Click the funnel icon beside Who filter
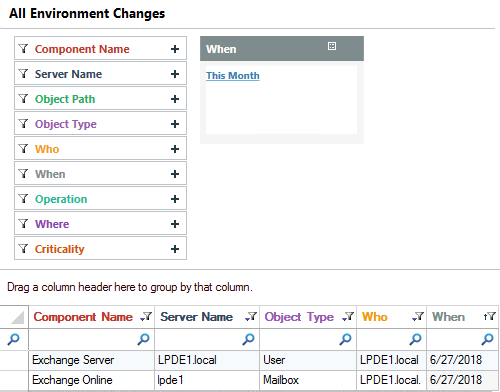 23,149
